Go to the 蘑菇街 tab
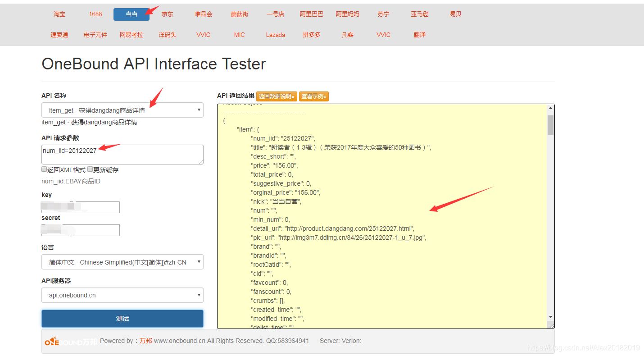644x356 pixels. tap(240, 14)
